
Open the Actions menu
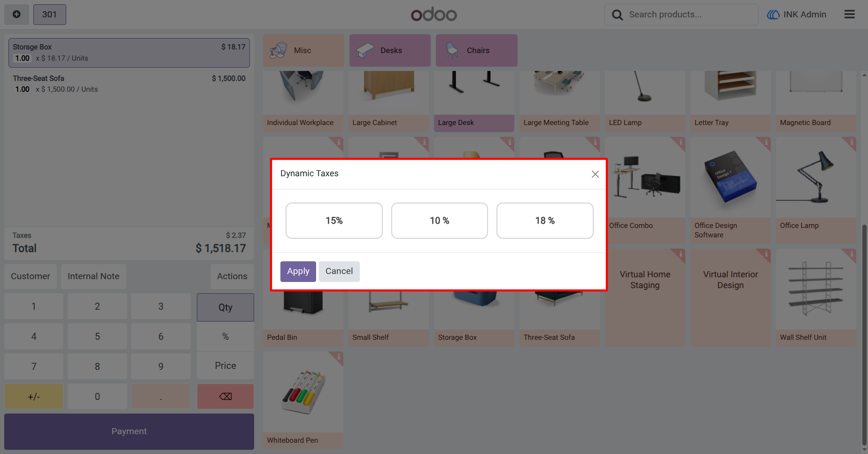[232, 276]
